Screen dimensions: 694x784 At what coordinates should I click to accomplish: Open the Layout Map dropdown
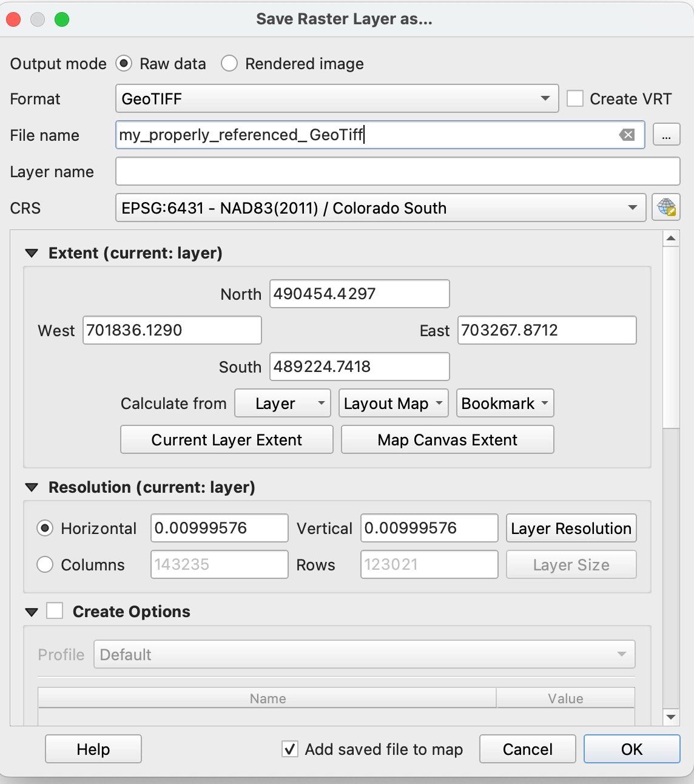pyautogui.click(x=394, y=404)
